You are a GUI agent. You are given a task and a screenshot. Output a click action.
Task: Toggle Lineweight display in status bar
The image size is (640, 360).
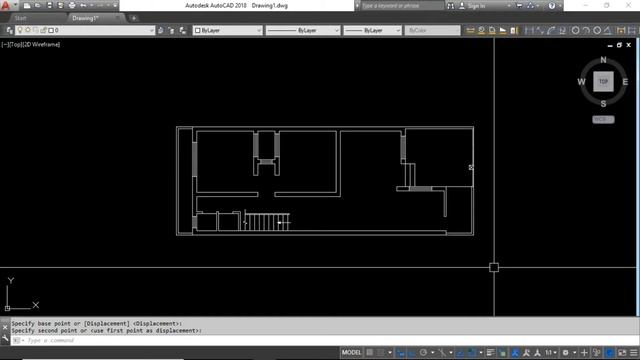pos(490,352)
